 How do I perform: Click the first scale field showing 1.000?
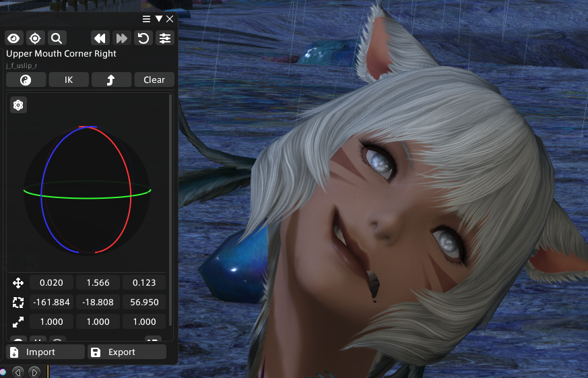point(51,322)
